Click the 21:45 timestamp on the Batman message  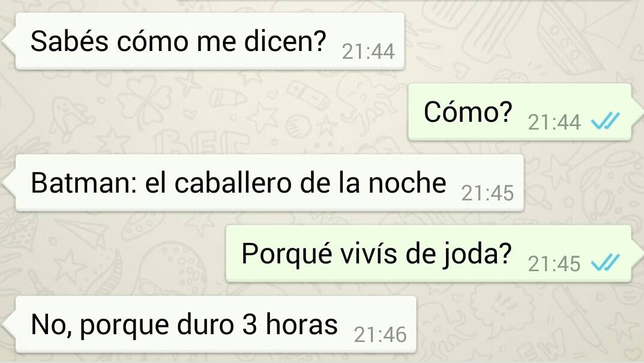pyautogui.click(x=487, y=193)
